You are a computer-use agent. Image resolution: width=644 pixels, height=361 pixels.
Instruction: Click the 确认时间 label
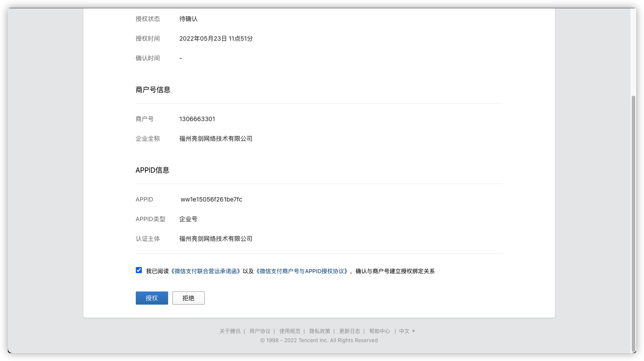click(x=148, y=58)
